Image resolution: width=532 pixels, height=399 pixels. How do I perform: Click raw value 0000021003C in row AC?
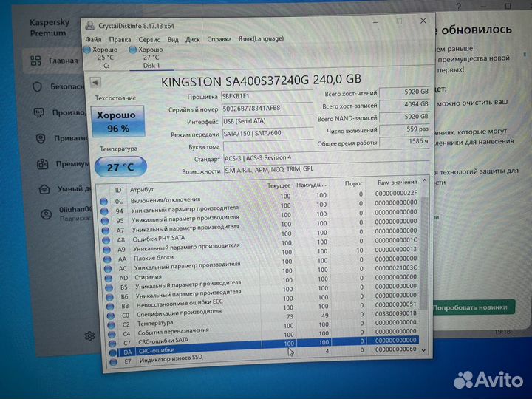click(395, 267)
